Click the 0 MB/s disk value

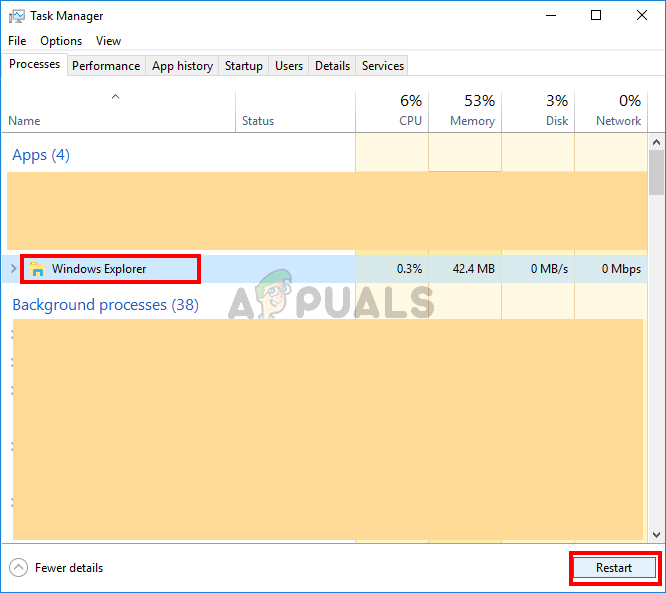(x=549, y=269)
